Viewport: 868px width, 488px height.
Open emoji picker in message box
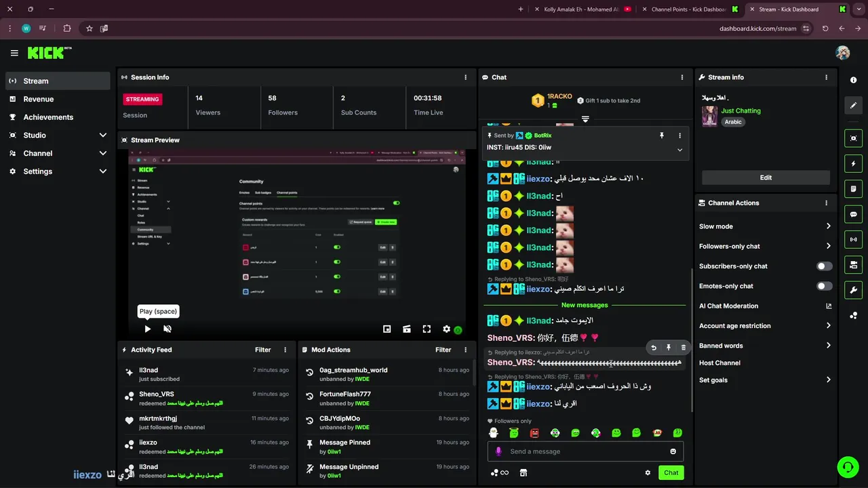(673, 451)
